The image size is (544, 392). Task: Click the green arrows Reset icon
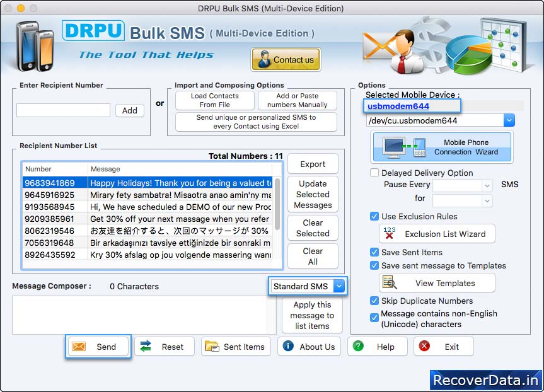146,346
